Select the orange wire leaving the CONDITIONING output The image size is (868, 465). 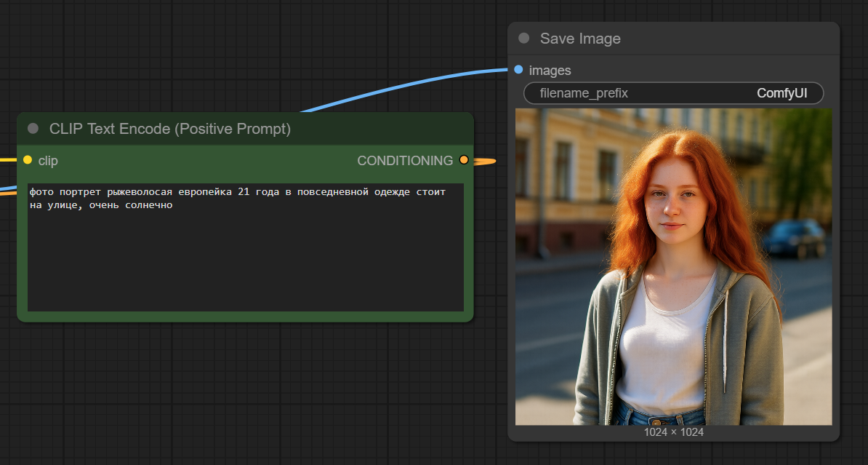(486, 162)
